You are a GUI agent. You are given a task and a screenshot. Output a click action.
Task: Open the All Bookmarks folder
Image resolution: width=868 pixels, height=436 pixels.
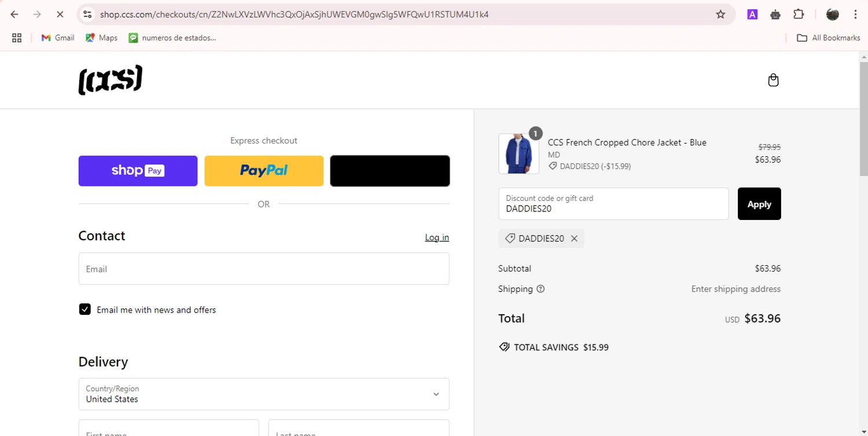pyautogui.click(x=829, y=38)
